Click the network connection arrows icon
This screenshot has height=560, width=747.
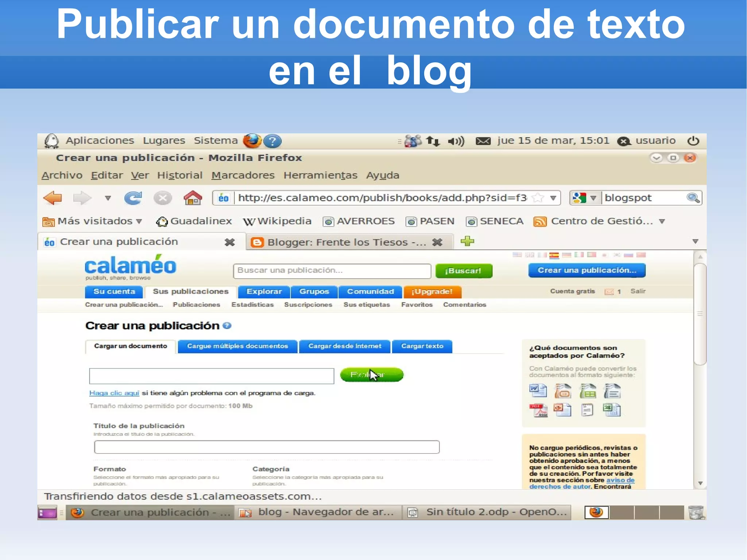(433, 141)
